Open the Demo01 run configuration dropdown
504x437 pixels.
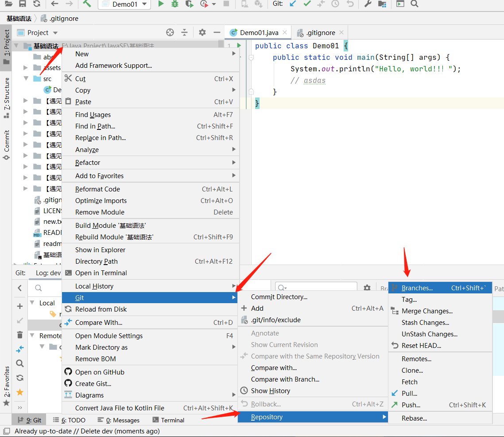tap(124, 4)
